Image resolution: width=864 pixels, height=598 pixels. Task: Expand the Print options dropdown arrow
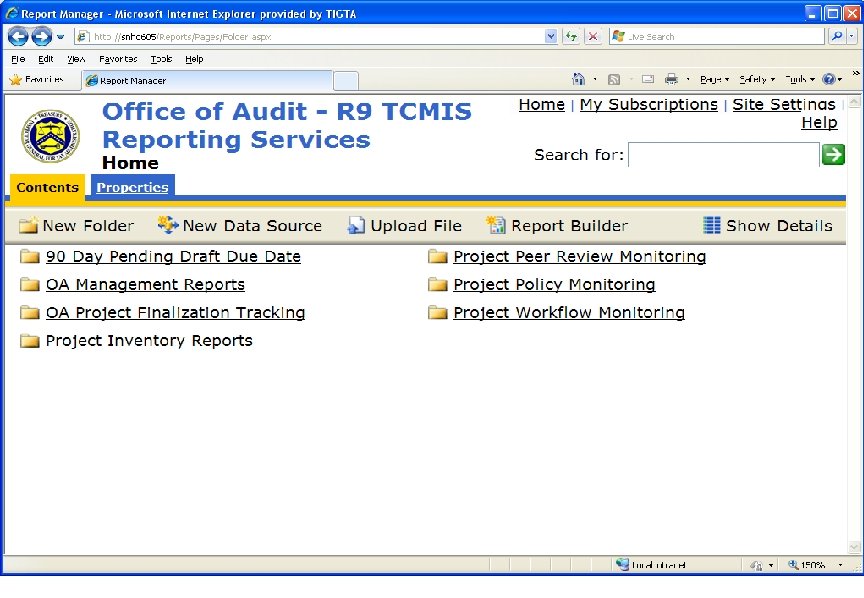[x=688, y=80]
